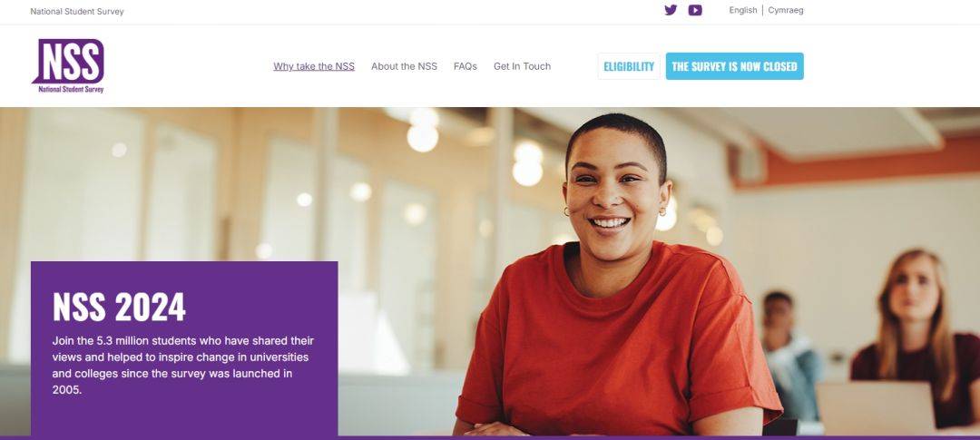Click the National Student Survey text in top bar
Viewport: 980px width, 440px height.
77,11
